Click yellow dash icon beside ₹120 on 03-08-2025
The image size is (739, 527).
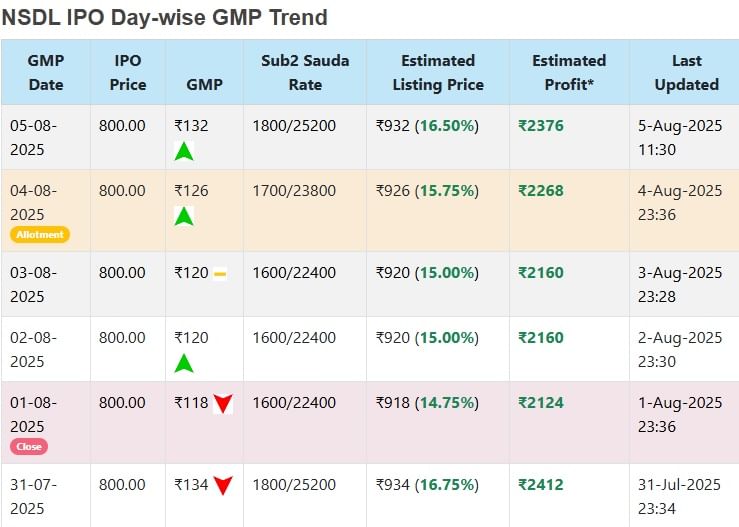tap(220, 274)
